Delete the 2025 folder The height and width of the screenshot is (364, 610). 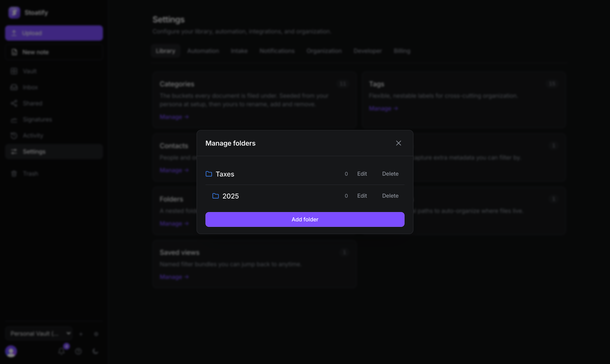(390, 196)
